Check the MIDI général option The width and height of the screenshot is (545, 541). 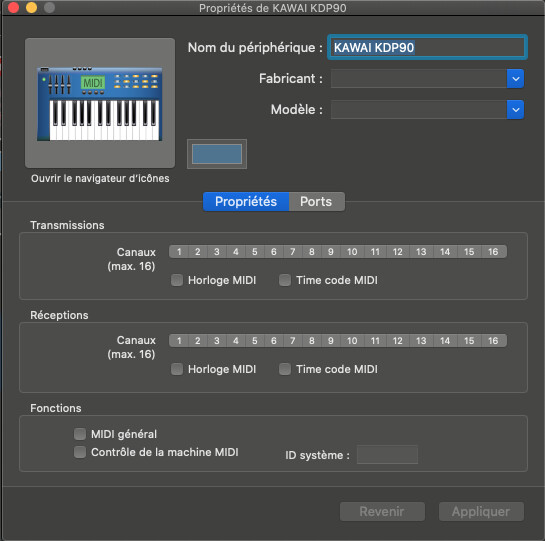pos(80,434)
